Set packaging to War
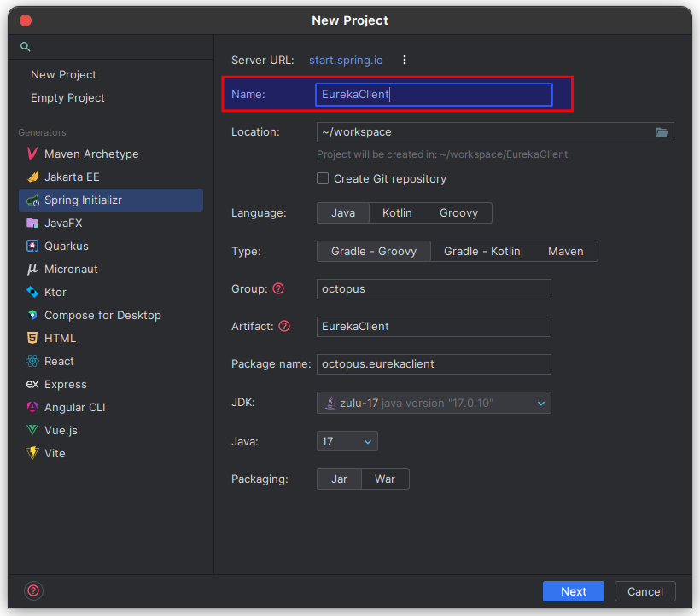 click(385, 479)
